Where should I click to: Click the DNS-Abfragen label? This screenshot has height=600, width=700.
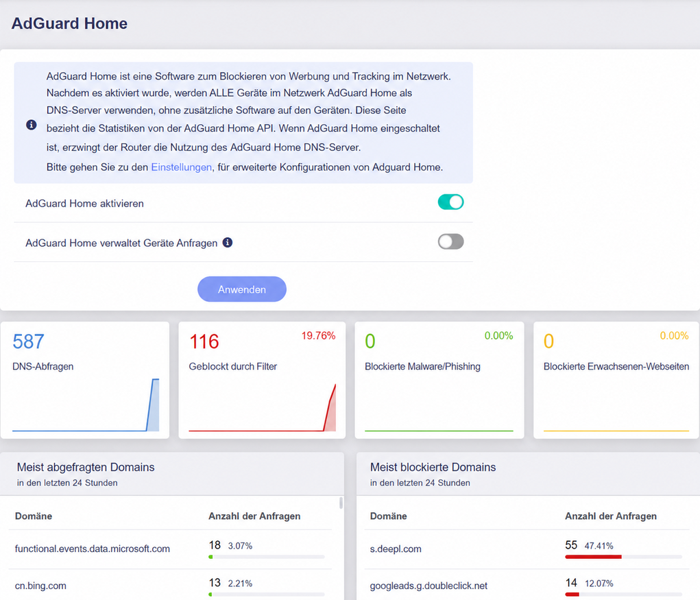[43, 367]
